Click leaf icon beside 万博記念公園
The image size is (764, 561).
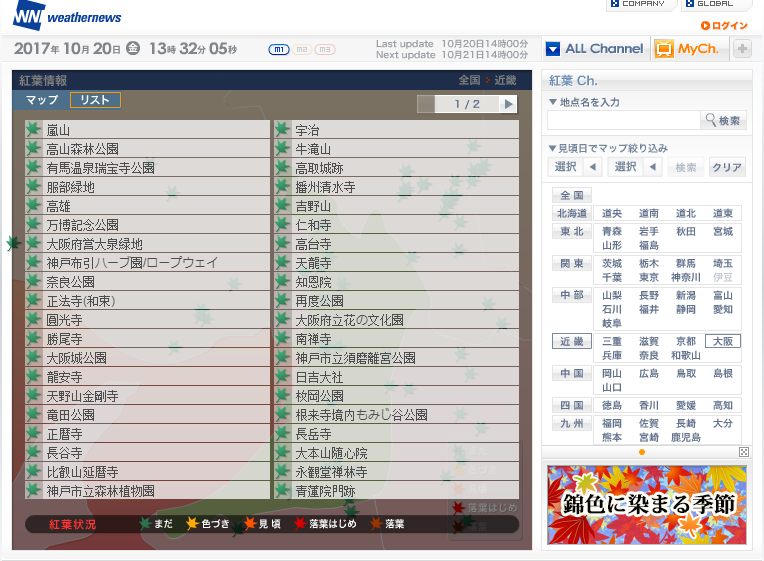click(x=33, y=224)
